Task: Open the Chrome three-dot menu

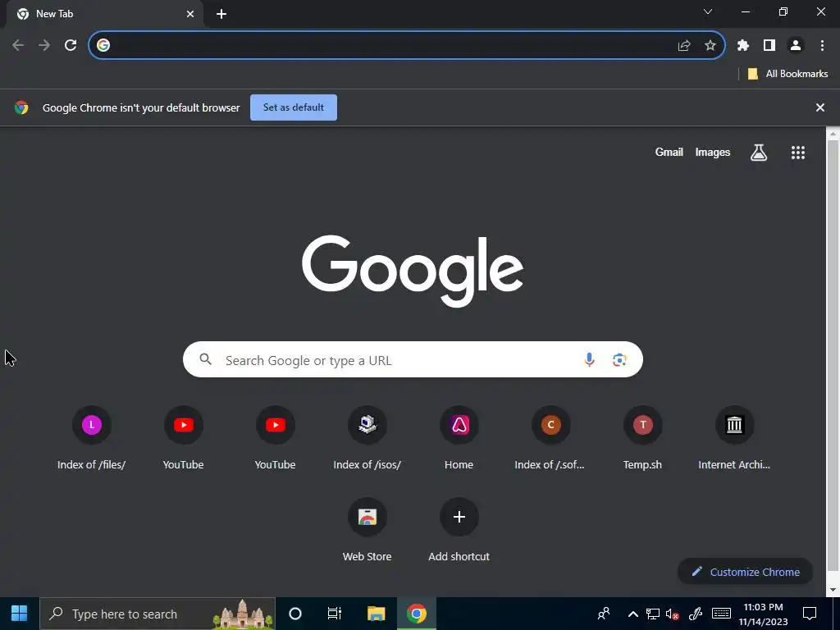Action: point(822,46)
